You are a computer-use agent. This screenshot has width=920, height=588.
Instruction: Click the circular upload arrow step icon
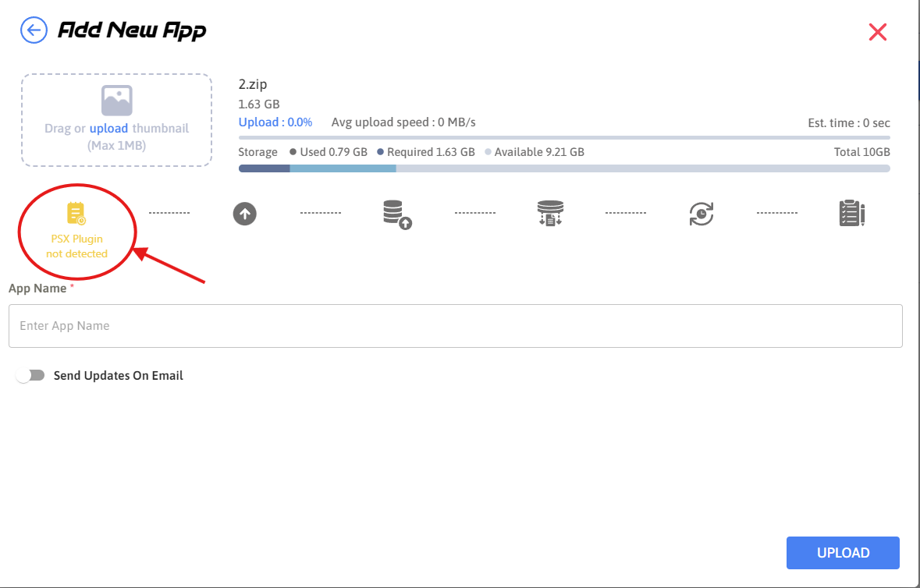245,213
